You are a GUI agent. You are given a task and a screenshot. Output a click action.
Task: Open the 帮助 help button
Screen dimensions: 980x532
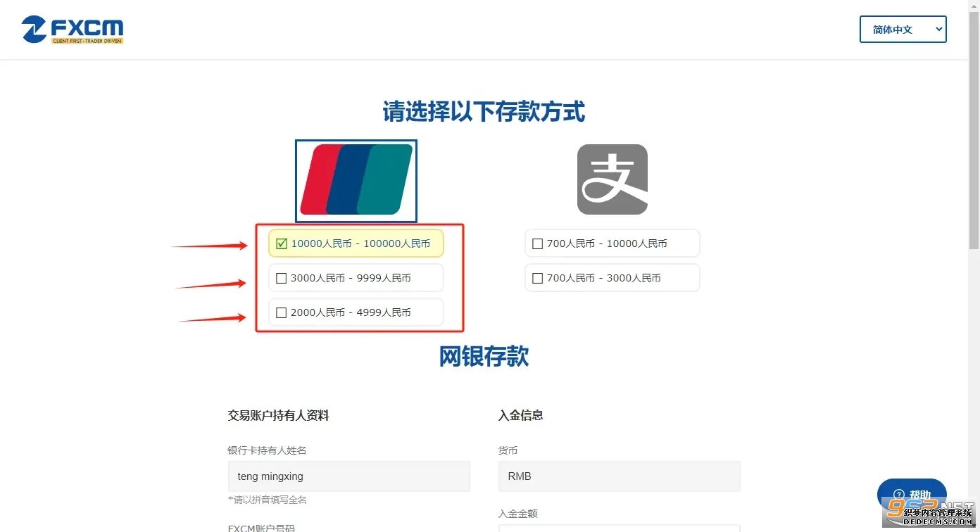(x=912, y=495)
